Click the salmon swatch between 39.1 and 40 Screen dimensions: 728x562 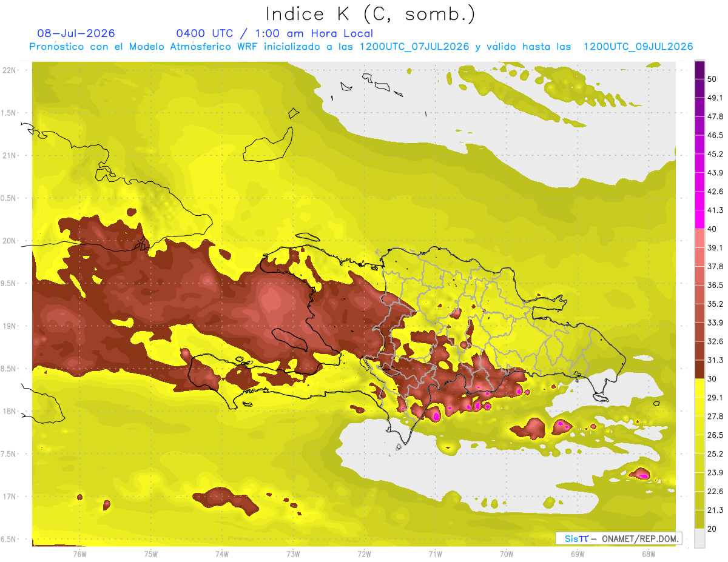tap(699, 238)
